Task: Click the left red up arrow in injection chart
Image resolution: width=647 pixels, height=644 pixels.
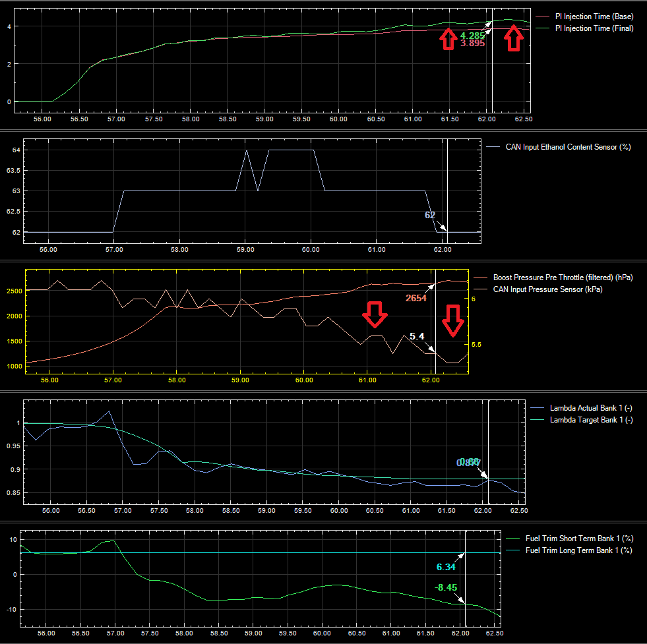Action: click(448, 40)
